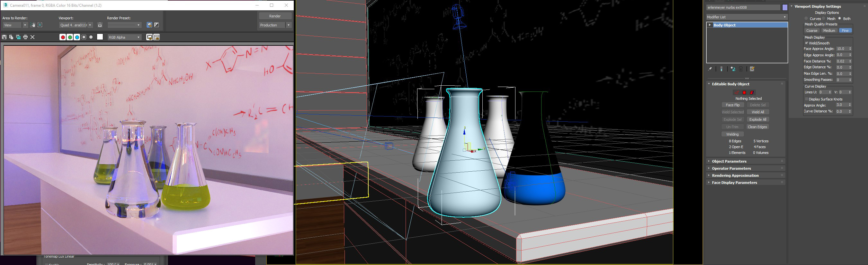Check Display Surface Knots option
The width and height of the screenshot is (868, 265).
point(806,99)
